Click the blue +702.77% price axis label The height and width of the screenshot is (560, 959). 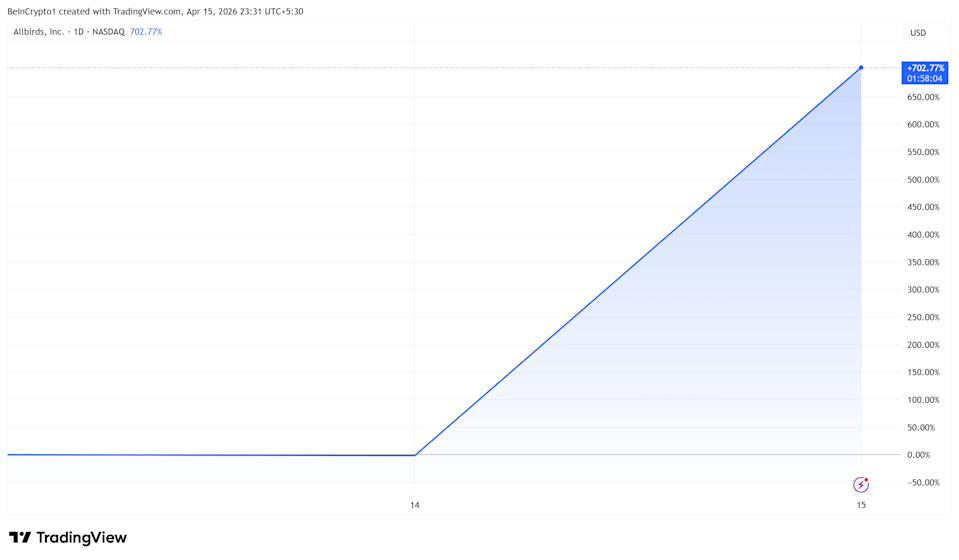(924, 68)
